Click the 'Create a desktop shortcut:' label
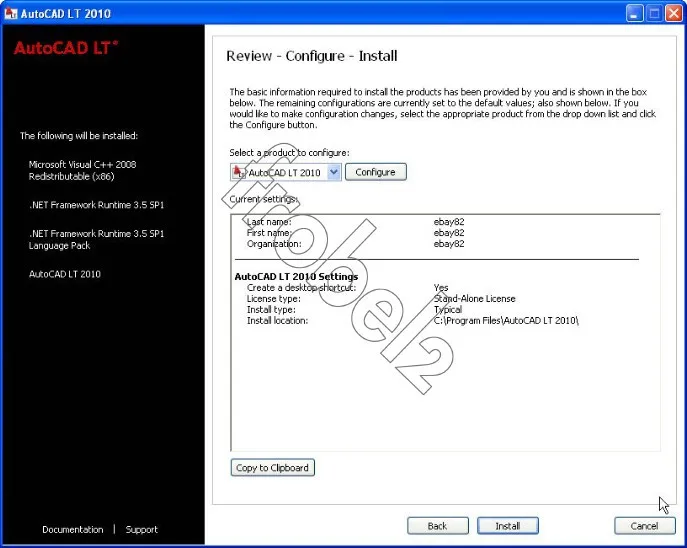The height and width of the screenshot is (548, 687). [301, 288]
